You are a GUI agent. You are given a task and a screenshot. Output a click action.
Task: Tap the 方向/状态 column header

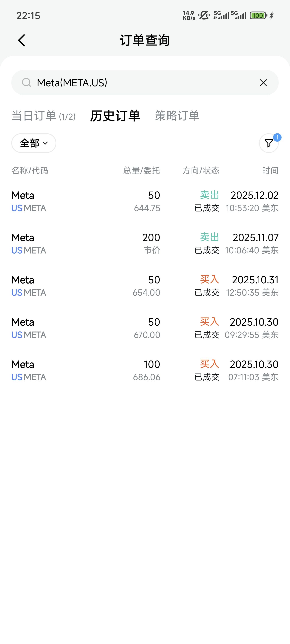tap(201, 170)
